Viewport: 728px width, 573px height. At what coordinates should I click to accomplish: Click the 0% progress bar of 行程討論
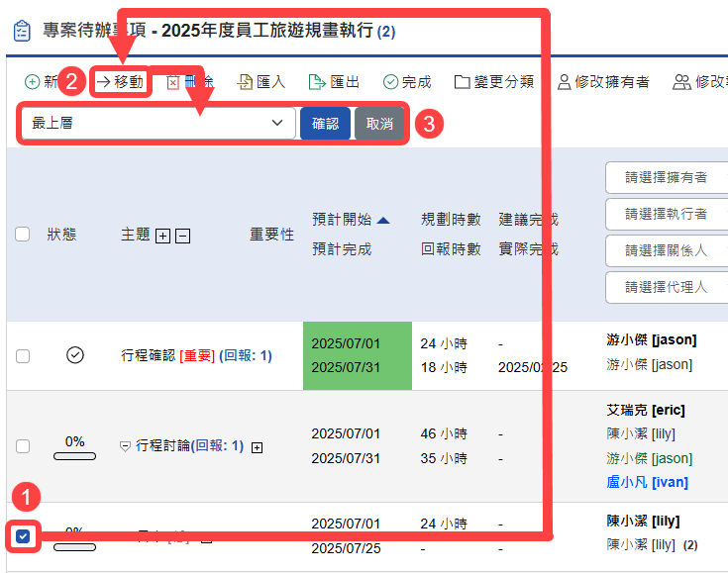pos(74,456)
